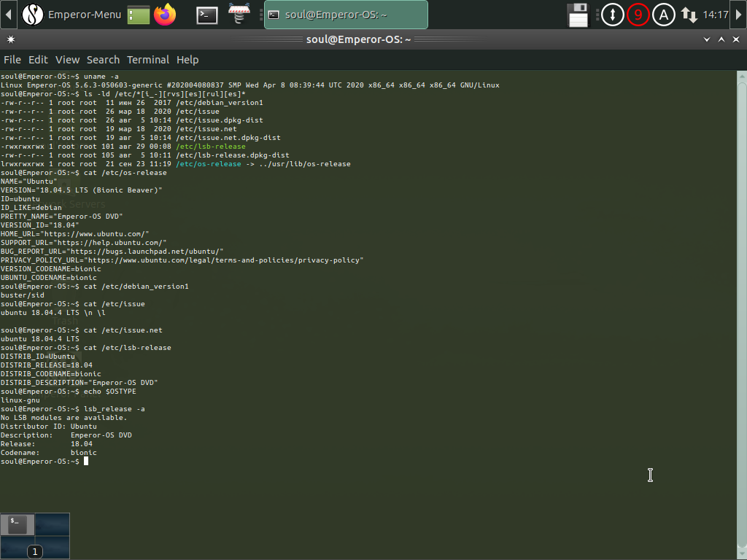
Task: Open the Terminal menu
Action: pos(147,60)
